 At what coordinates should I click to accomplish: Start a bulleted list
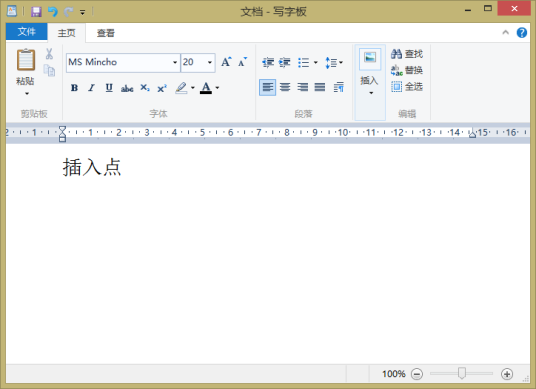point(304,63)
